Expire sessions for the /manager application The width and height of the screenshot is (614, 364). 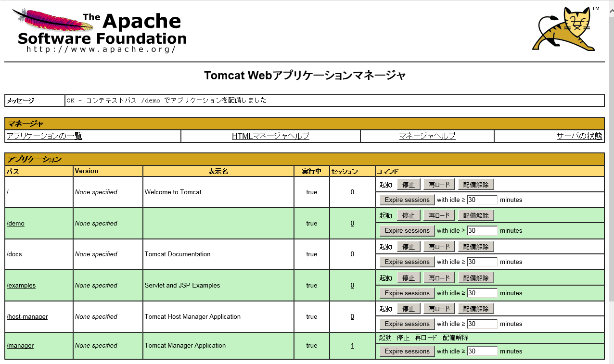tap(407, 351)
